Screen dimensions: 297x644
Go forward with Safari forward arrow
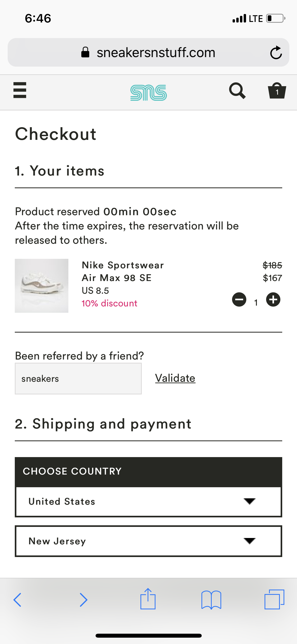point(83,600)
